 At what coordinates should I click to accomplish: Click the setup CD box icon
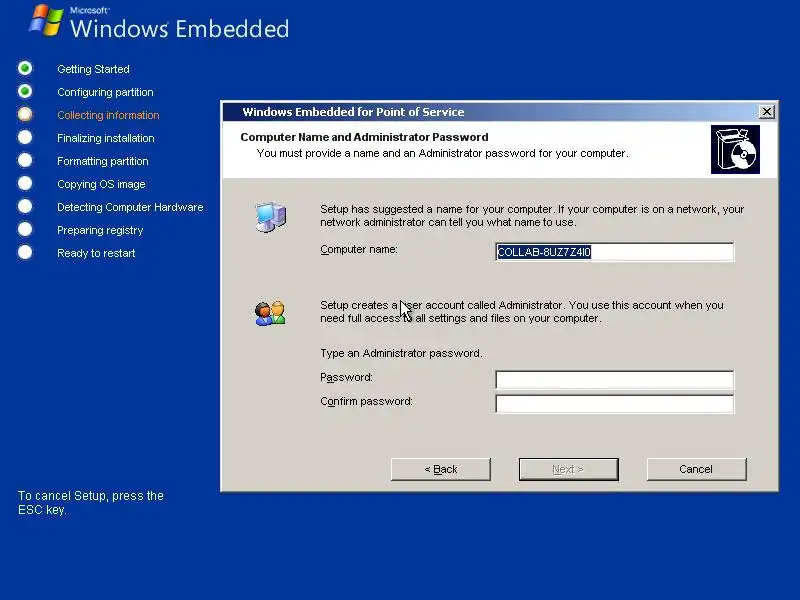coord(735,149)
